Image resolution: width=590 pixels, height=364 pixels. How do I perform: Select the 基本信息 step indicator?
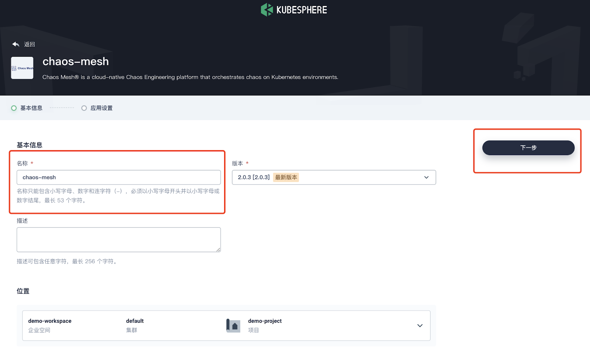[x=27, y=108]
